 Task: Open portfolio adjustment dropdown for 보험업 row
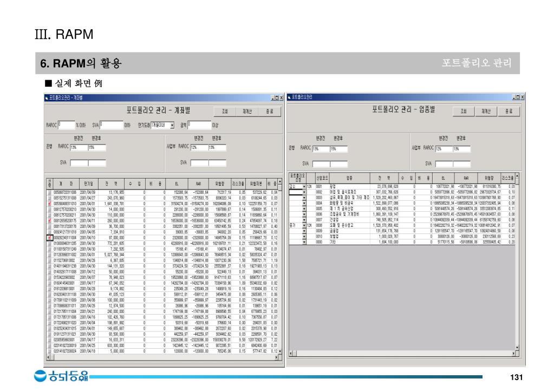[x=304, y=237]
